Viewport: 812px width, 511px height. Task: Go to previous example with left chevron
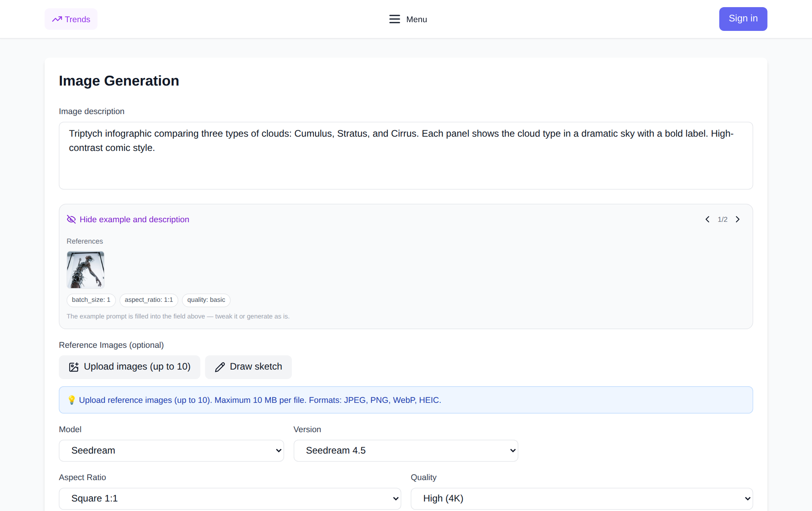(707, 219)
